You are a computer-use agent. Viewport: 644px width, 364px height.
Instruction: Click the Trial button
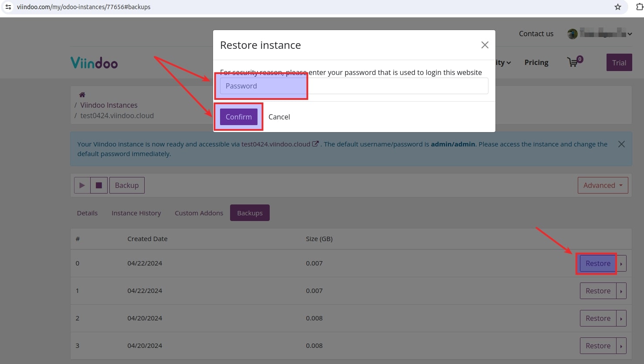point(619,63)
